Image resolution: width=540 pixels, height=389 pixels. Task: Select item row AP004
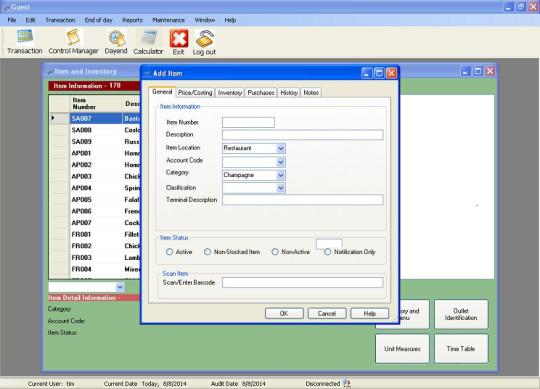(95, 188)
